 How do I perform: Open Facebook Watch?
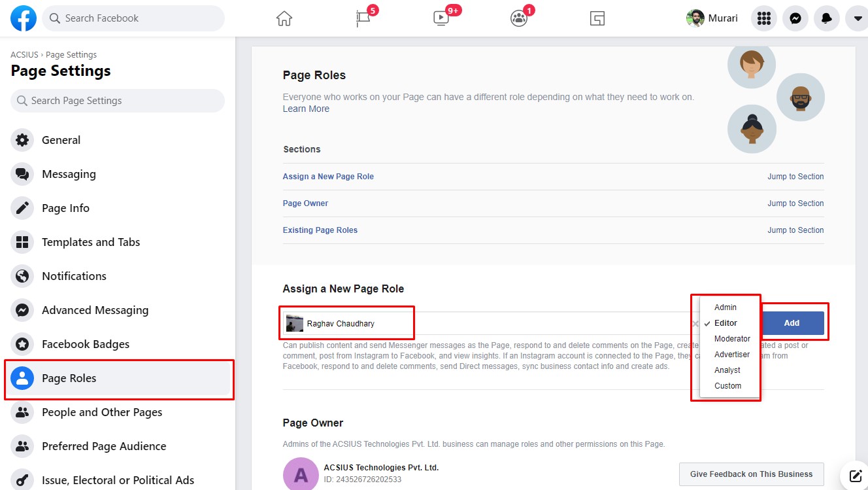[x=441, y=18]
